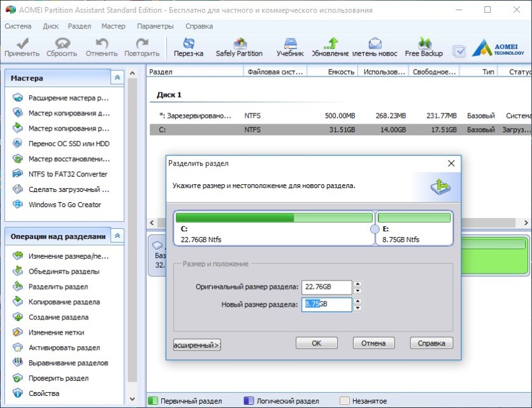Open the Система menu

point(18,26)
